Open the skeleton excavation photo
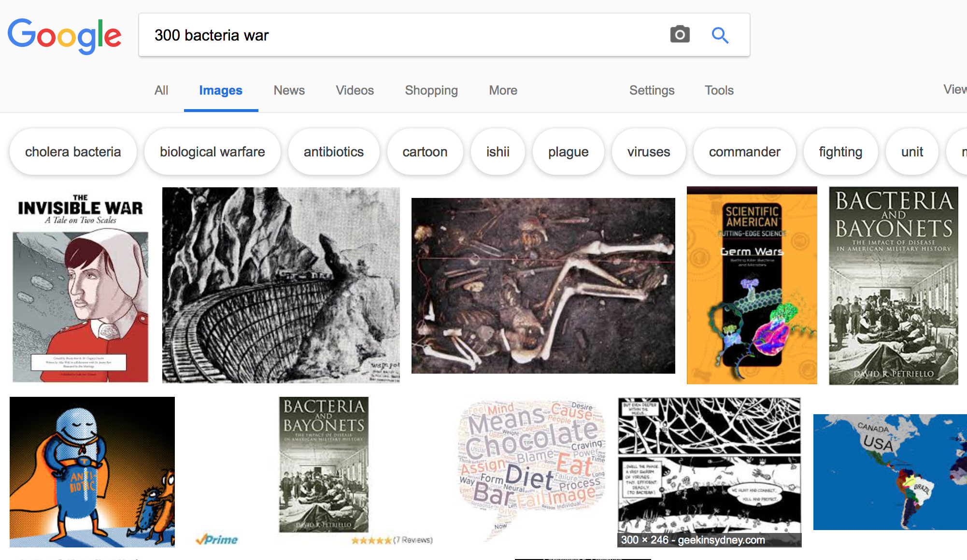This screenshot has height=560, width=967. coord(543,286)
